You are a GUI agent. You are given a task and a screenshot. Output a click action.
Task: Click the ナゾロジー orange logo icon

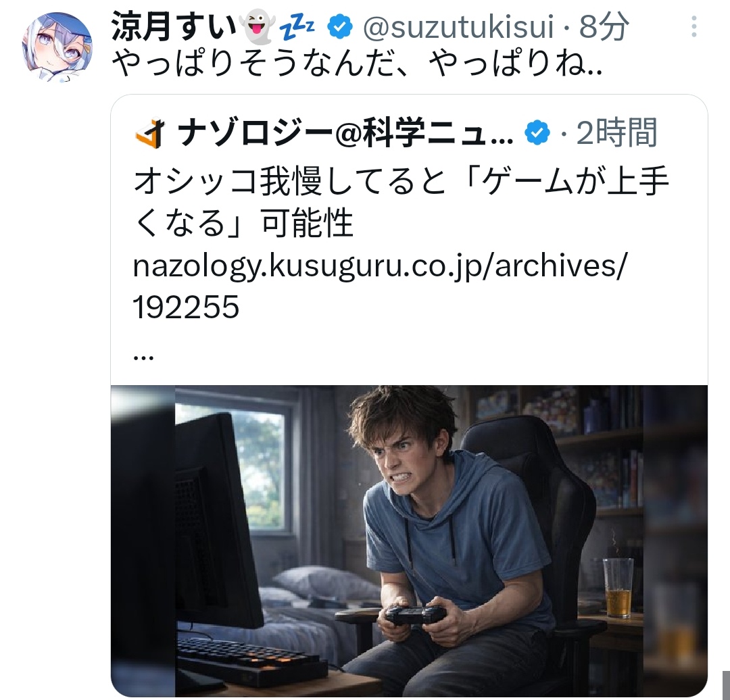(150, 132)
